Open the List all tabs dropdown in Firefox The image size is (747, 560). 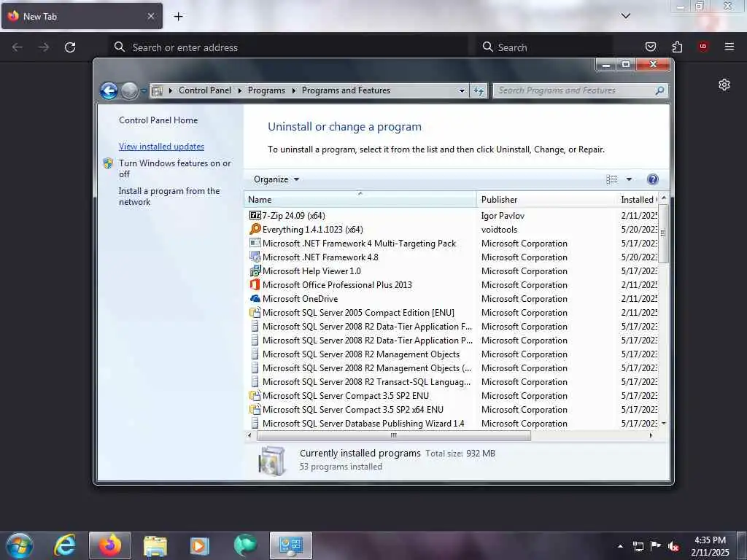tap(625, 16)
